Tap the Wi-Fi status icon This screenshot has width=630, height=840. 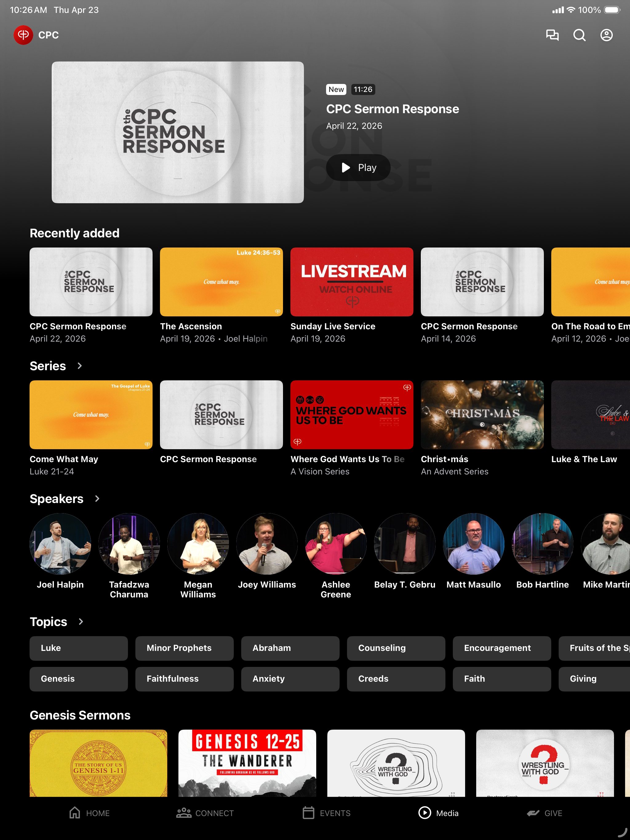coord(571,10)
